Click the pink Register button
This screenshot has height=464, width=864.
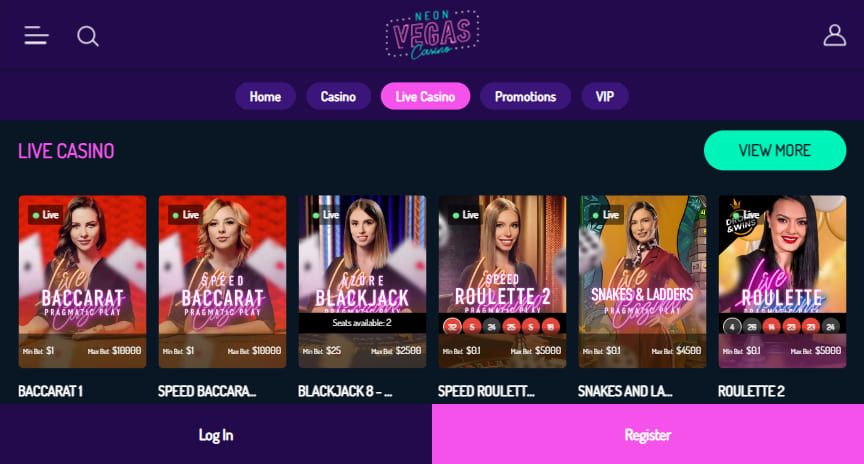pyautogui.click(x=648, y=435)
